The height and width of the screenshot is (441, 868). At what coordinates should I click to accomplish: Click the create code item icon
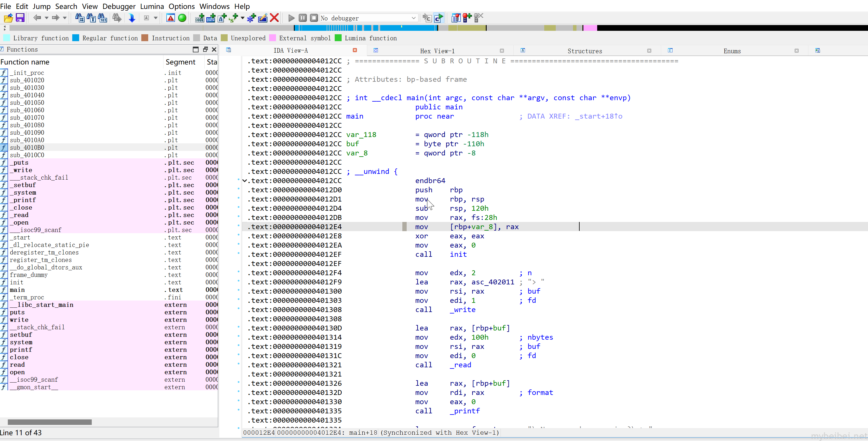199,18
